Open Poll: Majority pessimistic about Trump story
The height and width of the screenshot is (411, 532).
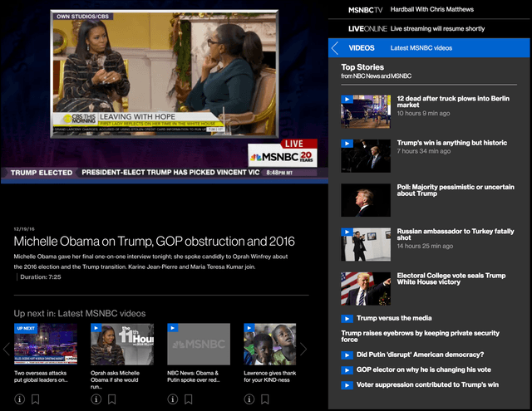coord(456,190)
